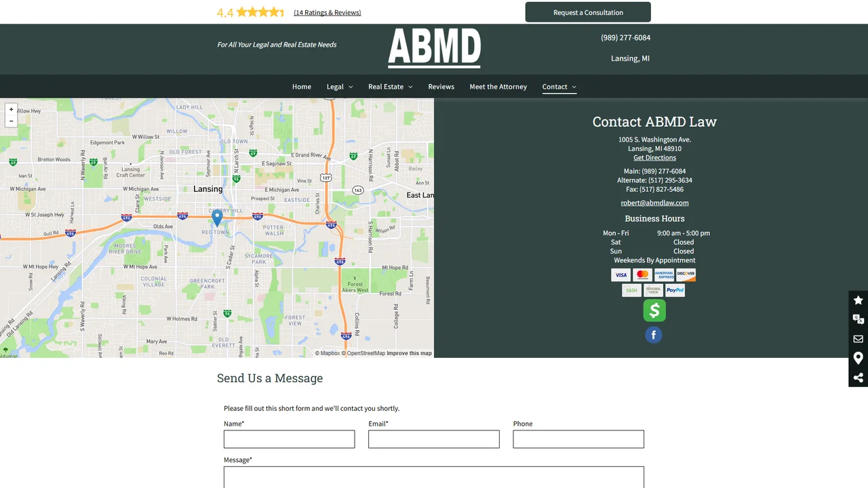Click the ABMD logo
The image size is (868, 488).
tap(435, 48)
